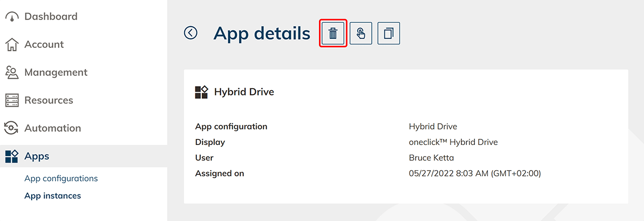Open the App instances link
The height and width of the screenshot is (221, 644).
coord(52,196)
